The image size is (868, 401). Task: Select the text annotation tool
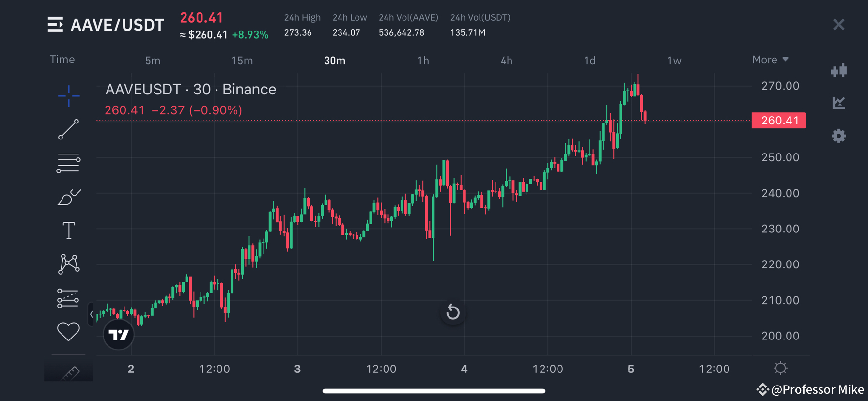click(69, 230)
